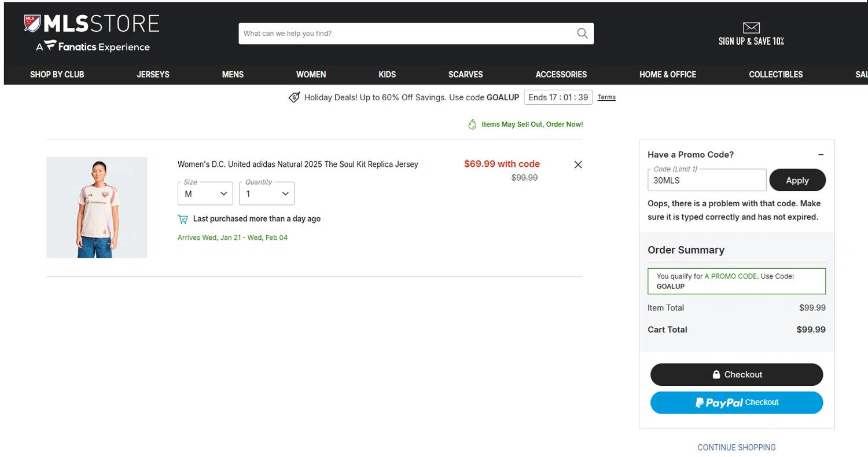Click the black Checkout button
The height and width of the screenshot is (457, 868).
click(737, 374)
